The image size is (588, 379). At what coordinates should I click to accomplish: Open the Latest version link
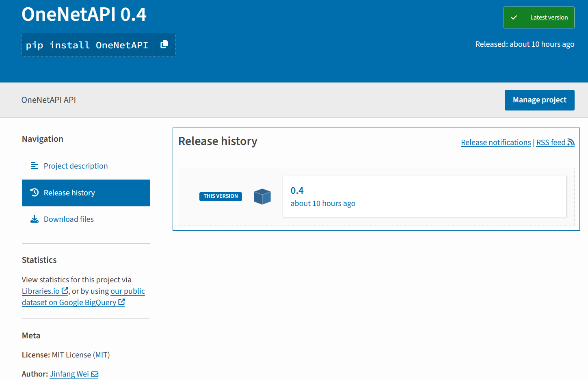coord(549,17)
